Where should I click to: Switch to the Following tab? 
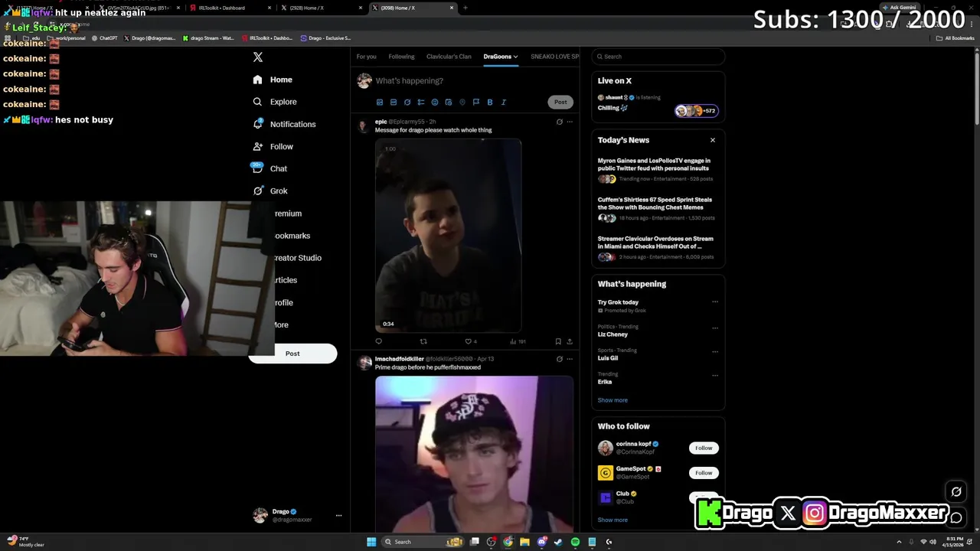(x=401, y=57)
